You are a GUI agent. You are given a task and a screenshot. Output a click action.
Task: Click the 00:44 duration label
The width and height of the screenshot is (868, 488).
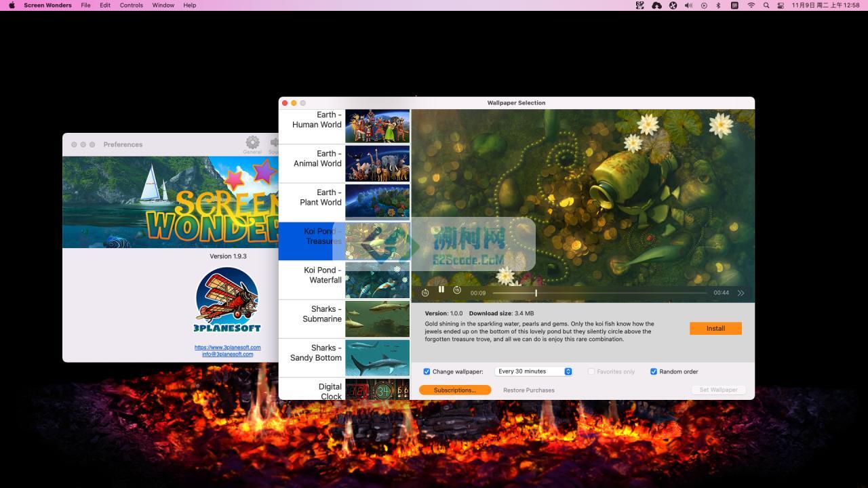click(721, 293)
